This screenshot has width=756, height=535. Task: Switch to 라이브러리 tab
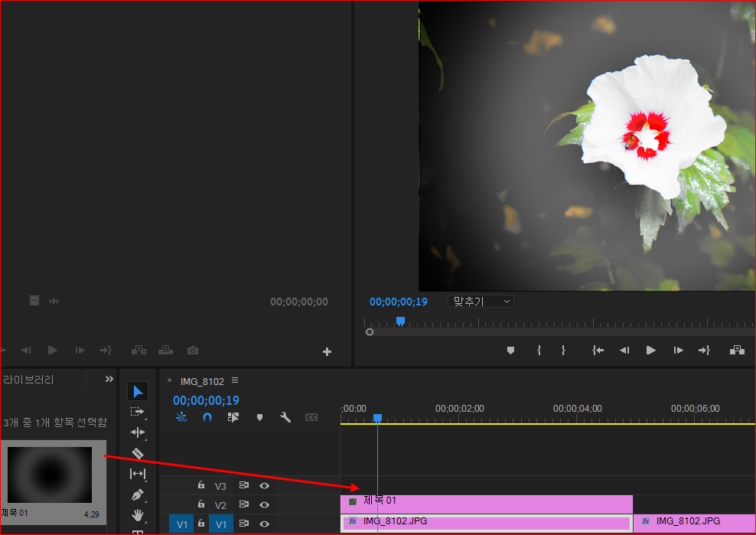[x=28, y=380]
